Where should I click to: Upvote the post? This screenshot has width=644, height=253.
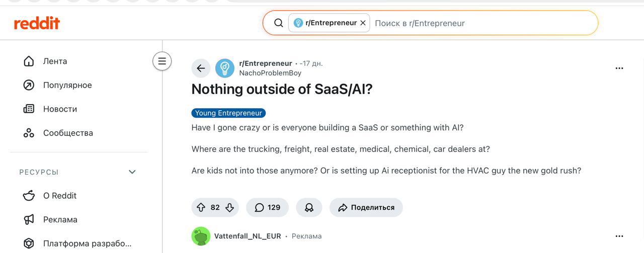click(201, 207)
